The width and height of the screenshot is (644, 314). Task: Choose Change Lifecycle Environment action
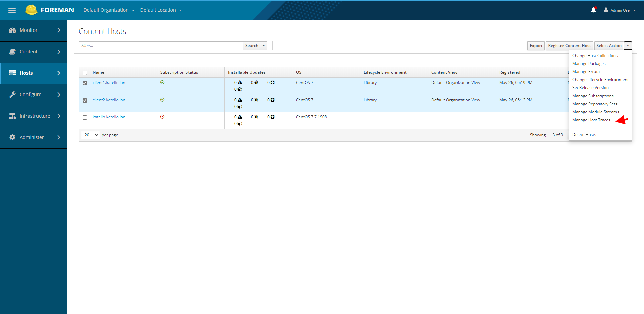[x=600, y=80]
